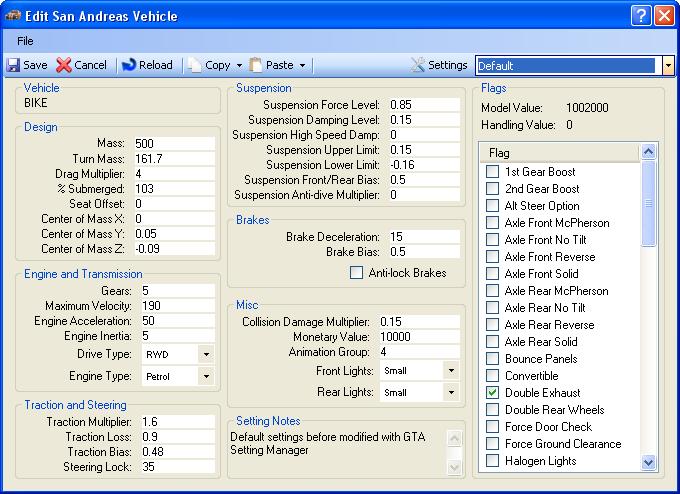Open the Rear Lights dropdown
680x494 pixels.
pyautogui.click(x=451, y=392)
